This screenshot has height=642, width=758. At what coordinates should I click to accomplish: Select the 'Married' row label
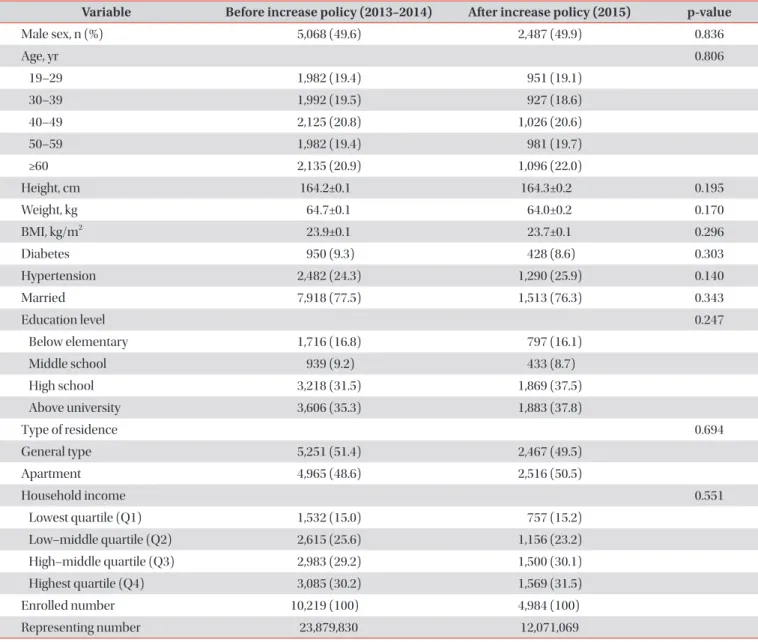(x=43, y=297)
